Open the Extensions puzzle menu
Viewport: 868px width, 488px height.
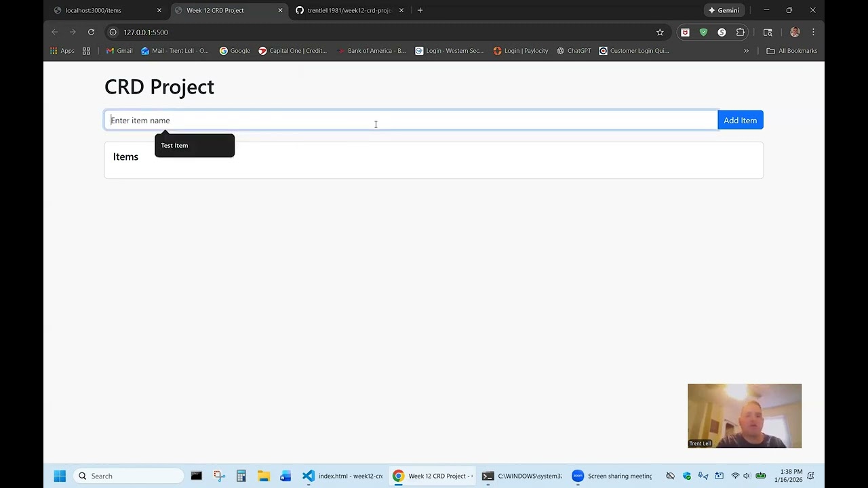point(741,32)
